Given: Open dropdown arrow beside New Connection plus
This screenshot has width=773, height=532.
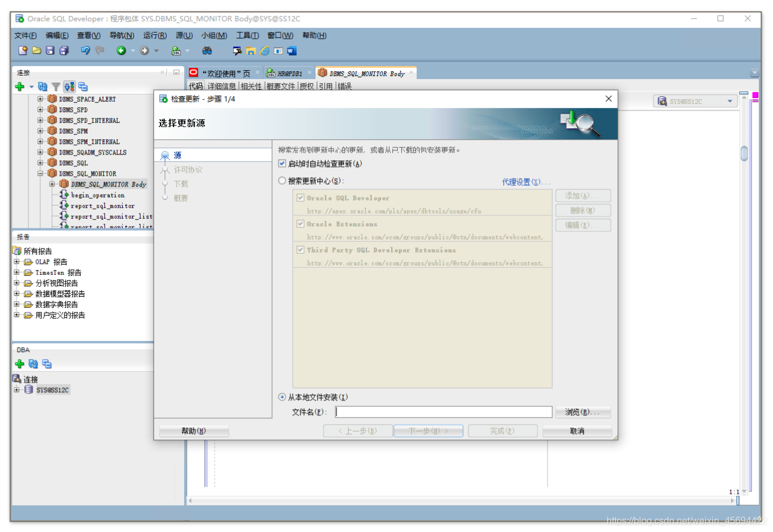Looking at the screenshot, I should tap(31, 87).
